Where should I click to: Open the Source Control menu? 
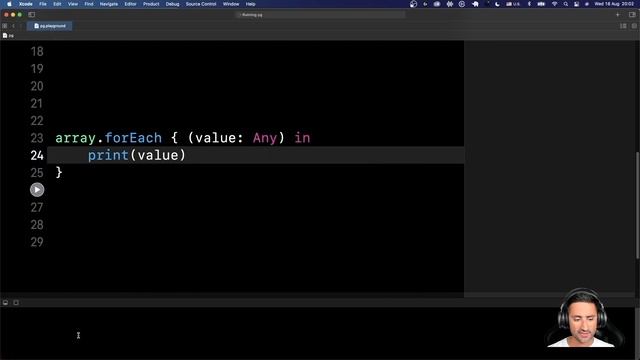click(201, 4)
